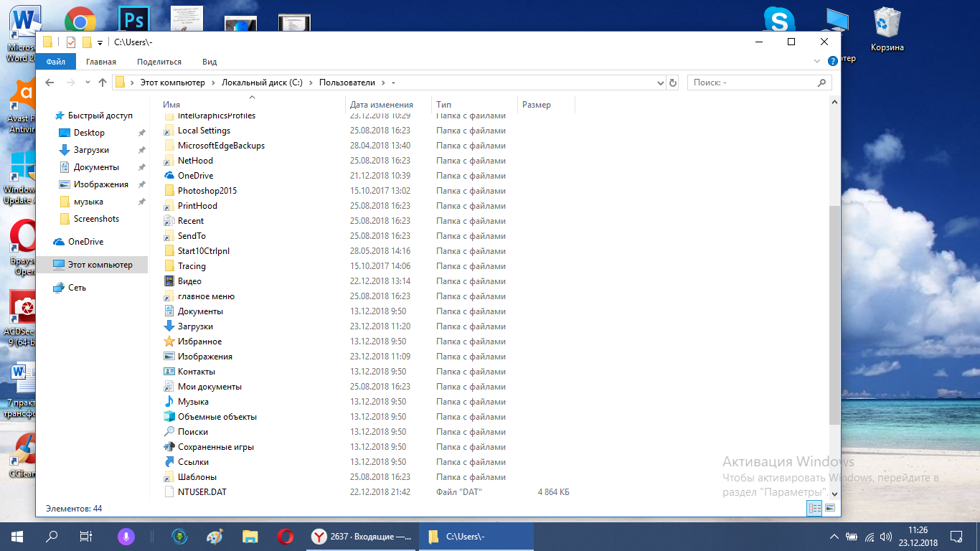980x551 pixels.
Task: Open Task View on the taskbar
Action: [85, 537]
